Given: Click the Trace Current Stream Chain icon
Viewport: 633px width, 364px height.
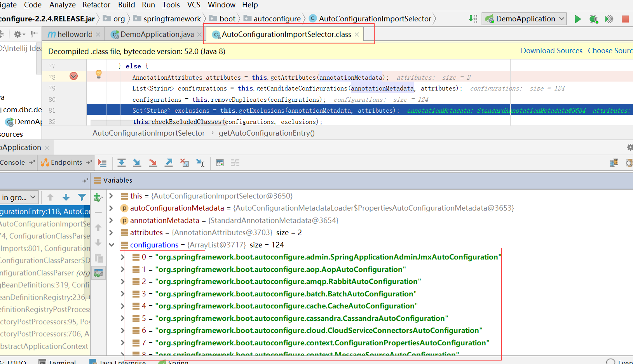Looking at the screenshot, I should pos(235,163).
